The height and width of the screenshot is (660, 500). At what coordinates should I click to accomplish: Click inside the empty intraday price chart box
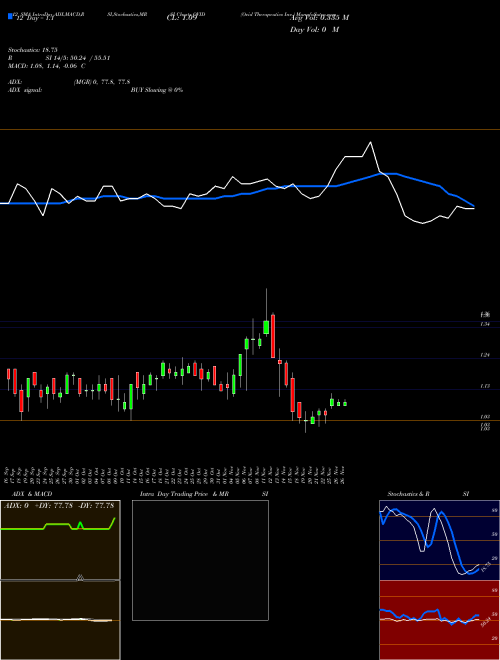tap(200, 560)
